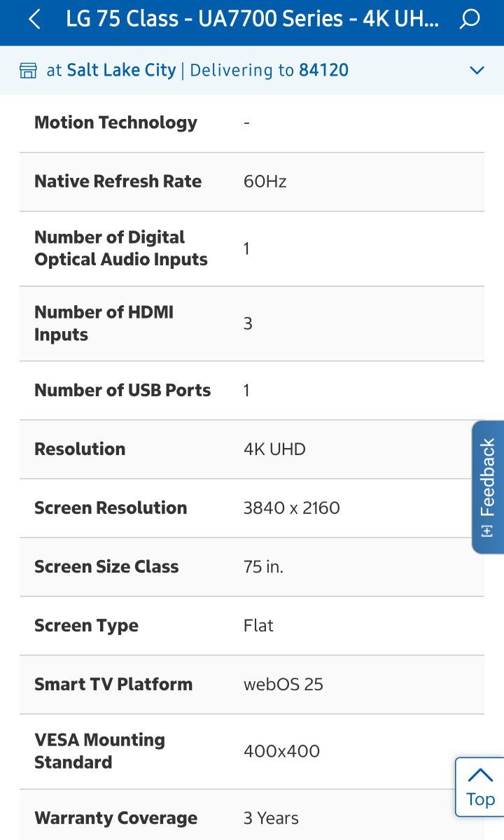504x840 pixels.
Task: Select the Digital Optical Audio Inputs label
Action: click(121, 248)
